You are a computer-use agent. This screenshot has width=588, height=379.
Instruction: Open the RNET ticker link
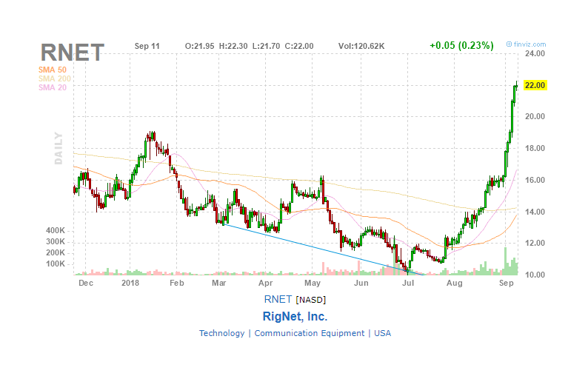coord(278,299)
